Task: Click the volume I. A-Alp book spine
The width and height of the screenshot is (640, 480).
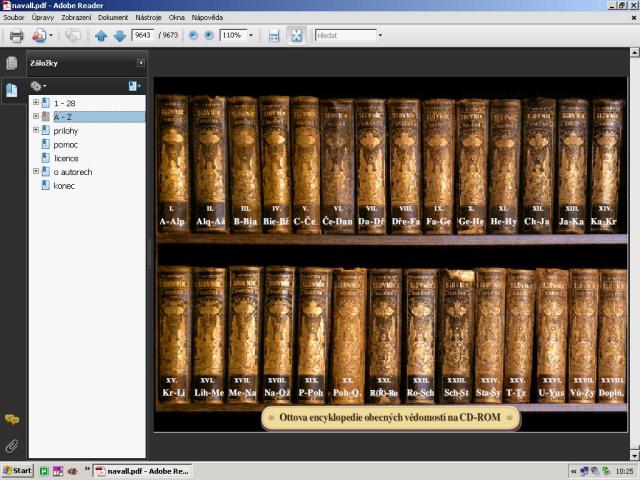Action: [172, 164]
